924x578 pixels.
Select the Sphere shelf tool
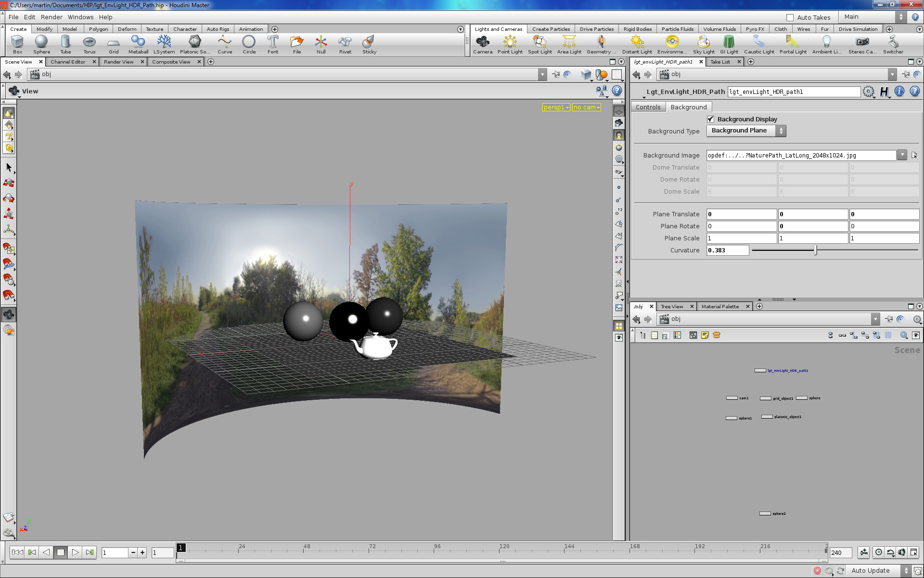(x=41, y=44)
